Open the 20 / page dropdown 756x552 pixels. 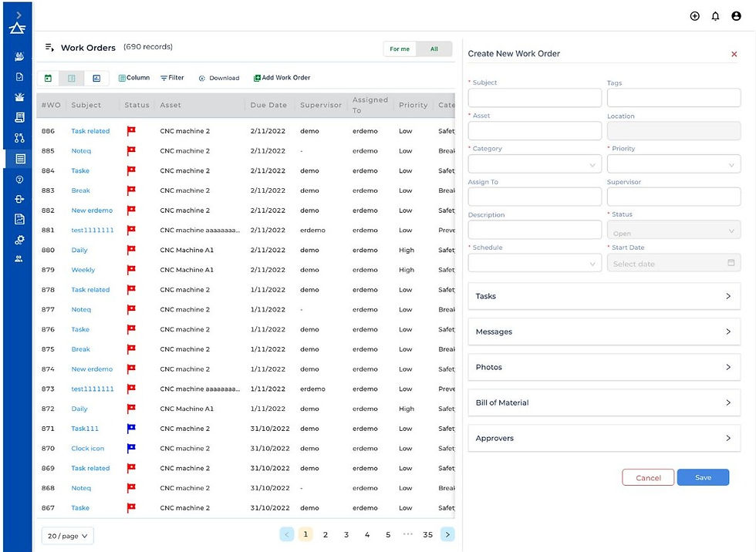pos(68,536)
